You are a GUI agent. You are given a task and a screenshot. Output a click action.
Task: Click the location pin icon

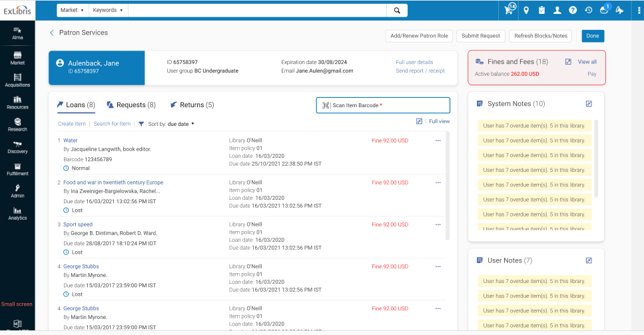[x=526, y=11]
